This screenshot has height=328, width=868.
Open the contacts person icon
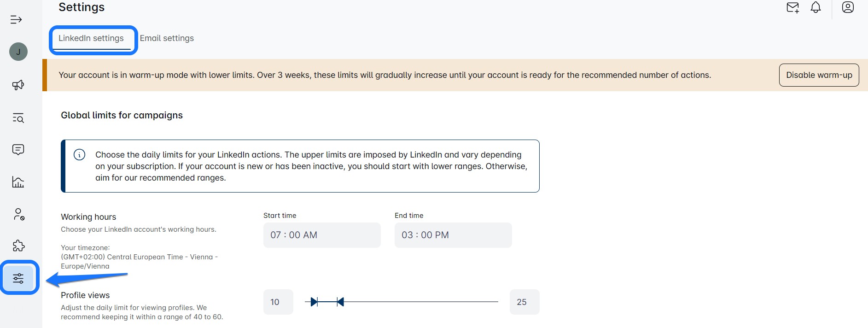[x=18, y=214]
